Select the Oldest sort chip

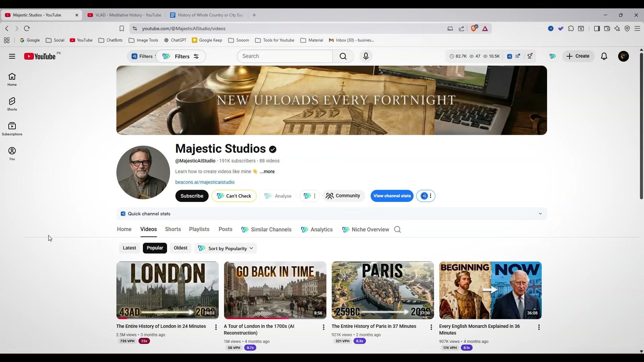[x=180, y=248]
